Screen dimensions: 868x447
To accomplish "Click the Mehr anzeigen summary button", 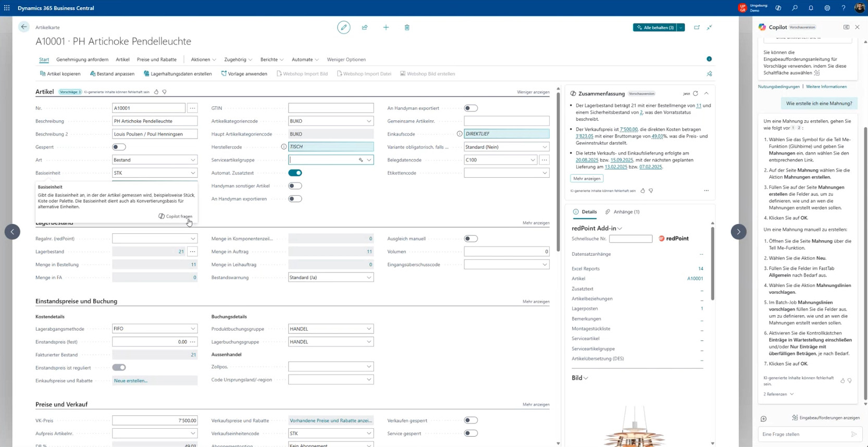I will tap(587, 179).
